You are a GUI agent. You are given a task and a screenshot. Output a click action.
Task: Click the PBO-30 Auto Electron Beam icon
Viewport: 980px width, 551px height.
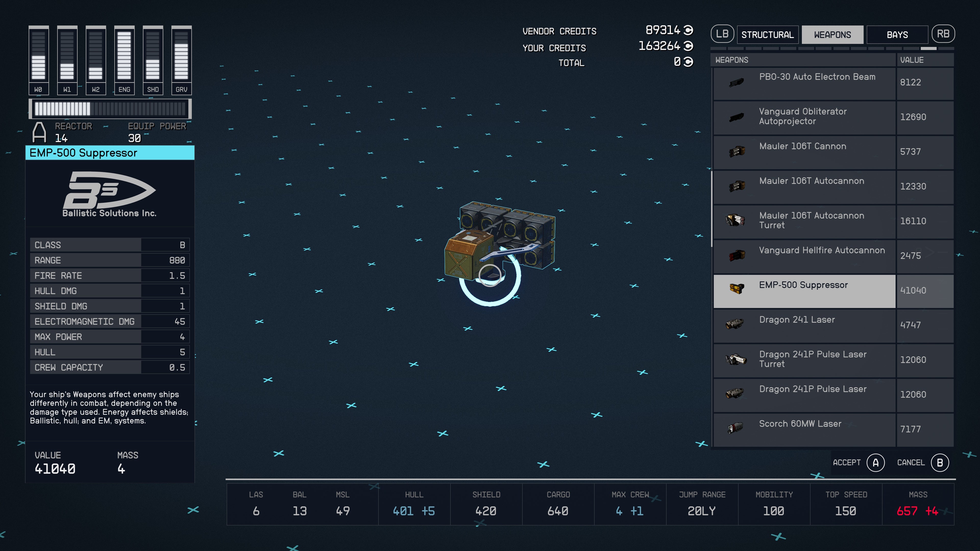737,82
